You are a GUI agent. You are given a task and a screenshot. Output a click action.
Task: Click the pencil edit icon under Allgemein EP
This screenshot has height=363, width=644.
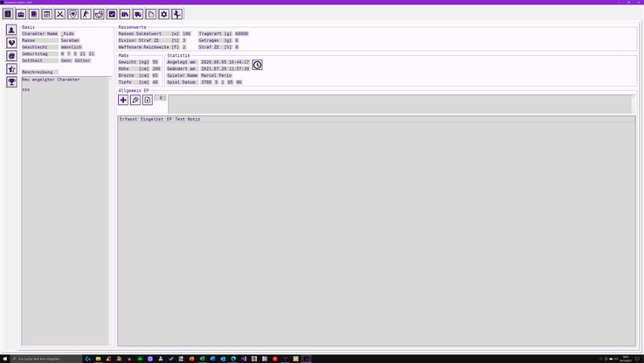click(x=135, y=100)
